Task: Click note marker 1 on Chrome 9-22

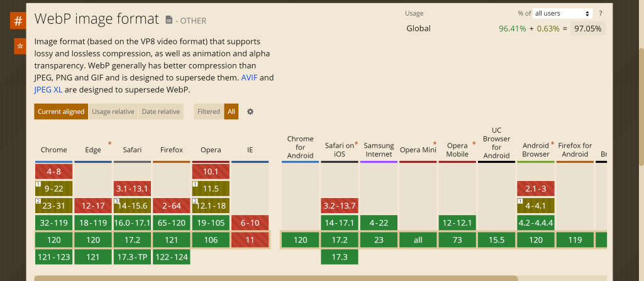Action: pyautogui.click(x=38, y=184)
